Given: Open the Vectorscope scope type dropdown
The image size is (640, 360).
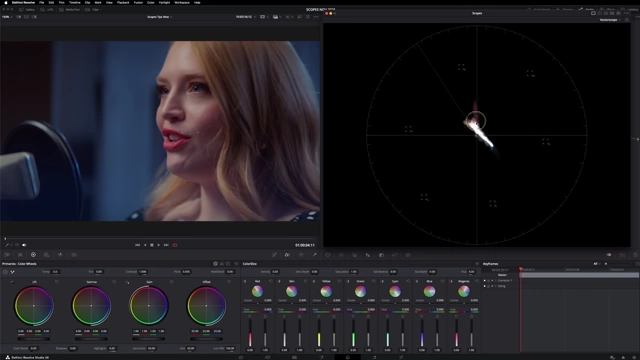Looking at the screenshot, I should [x=610, y=20].
